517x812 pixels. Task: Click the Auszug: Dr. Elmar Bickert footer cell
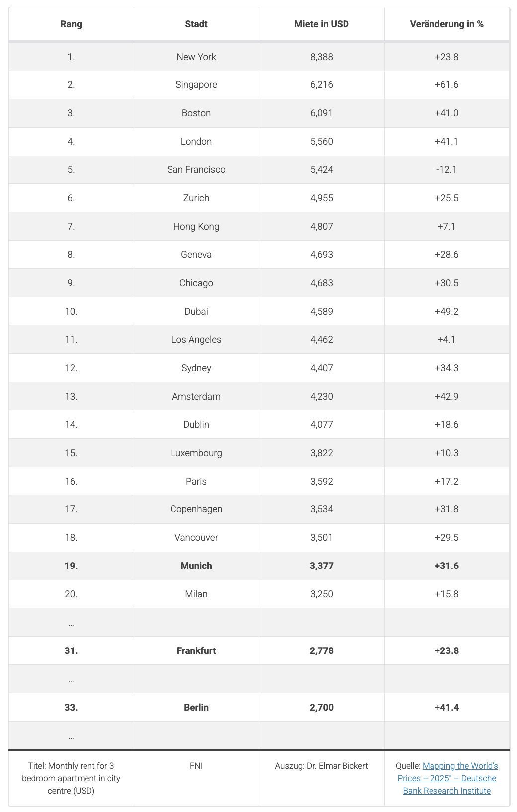[x=322, y=766]
